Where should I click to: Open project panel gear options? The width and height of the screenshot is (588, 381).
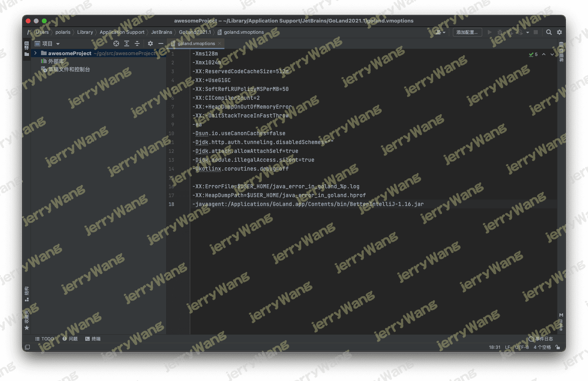150,43
